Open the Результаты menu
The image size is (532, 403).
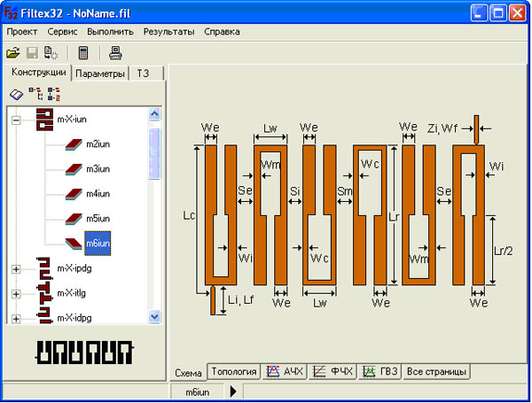(168, 31)
